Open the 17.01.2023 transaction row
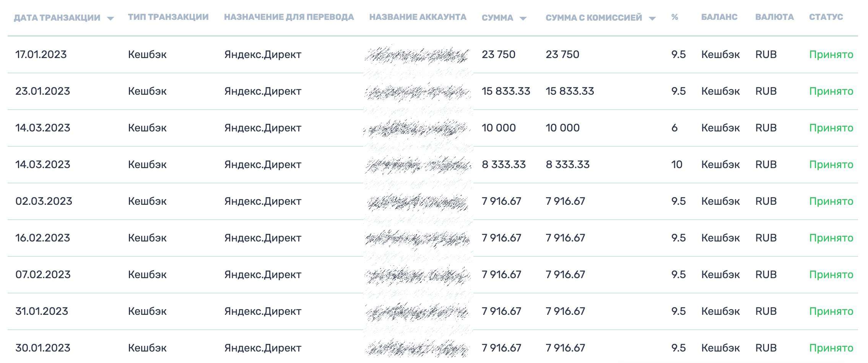The height and width of the screenshot is (363, 868). pyautogui.click(x=433, y=55)
